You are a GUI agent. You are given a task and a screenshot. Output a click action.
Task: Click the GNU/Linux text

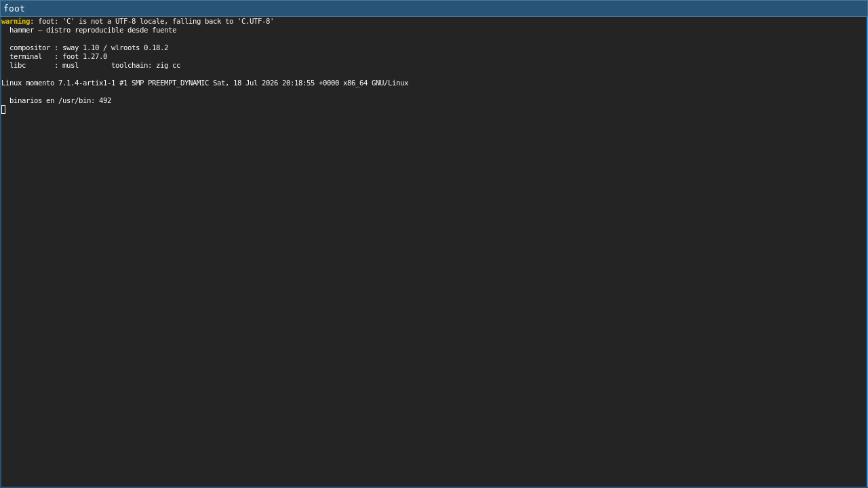tap(390, 83)
